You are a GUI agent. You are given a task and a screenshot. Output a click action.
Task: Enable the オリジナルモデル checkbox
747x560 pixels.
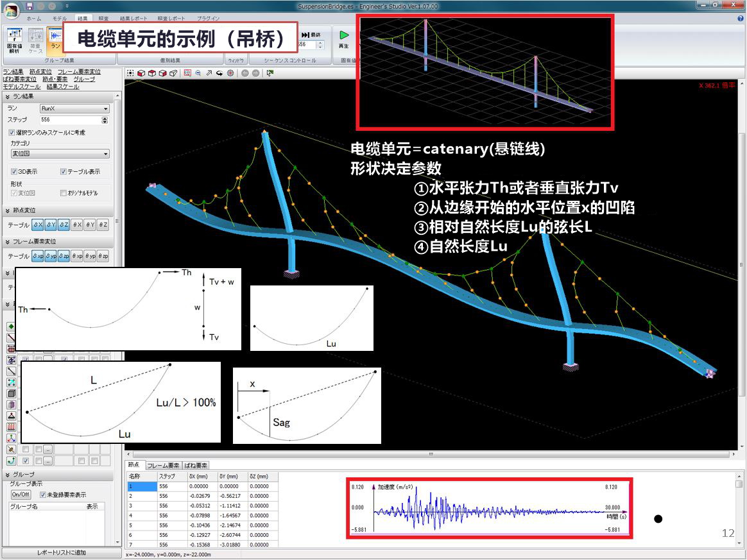(64, 193)
